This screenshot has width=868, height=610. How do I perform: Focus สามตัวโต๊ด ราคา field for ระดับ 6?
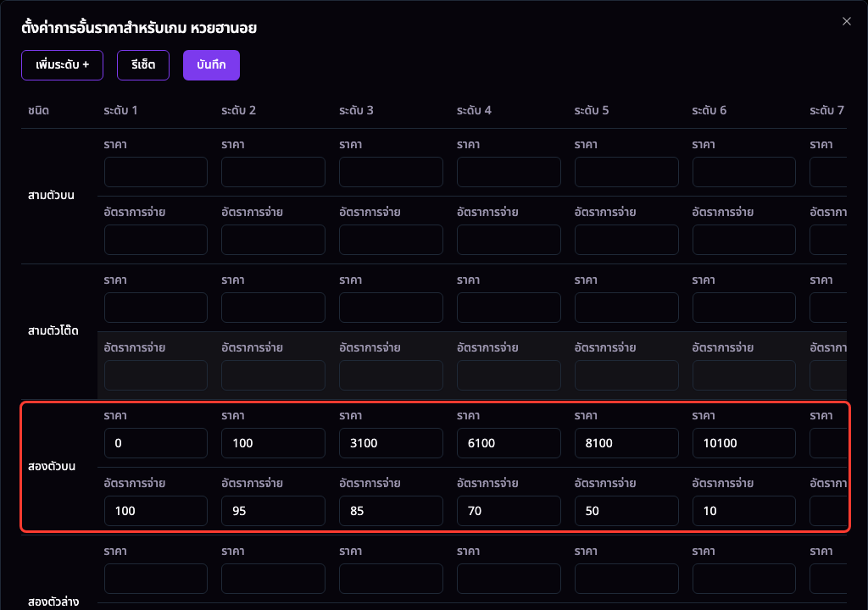[x=744, y=308]
